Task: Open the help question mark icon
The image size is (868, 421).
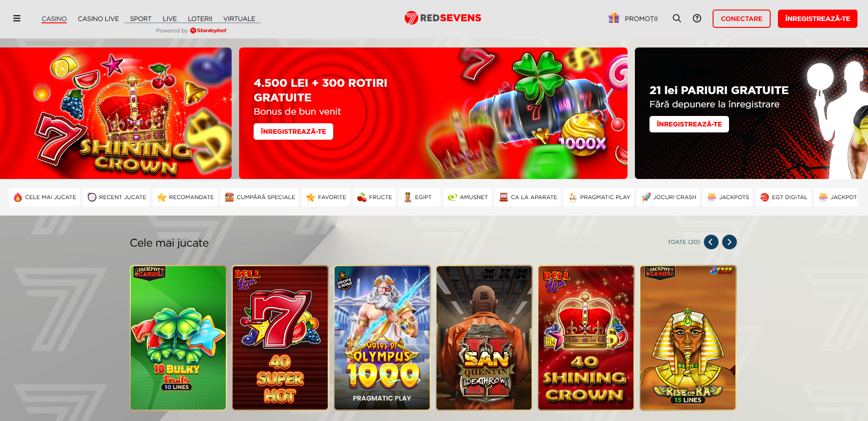Action: (697, 18)
